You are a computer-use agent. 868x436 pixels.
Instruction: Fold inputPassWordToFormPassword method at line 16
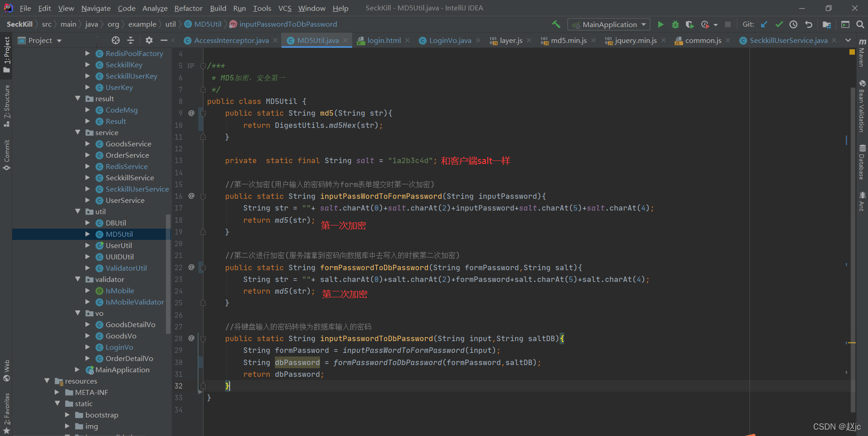tap(203, 197)
